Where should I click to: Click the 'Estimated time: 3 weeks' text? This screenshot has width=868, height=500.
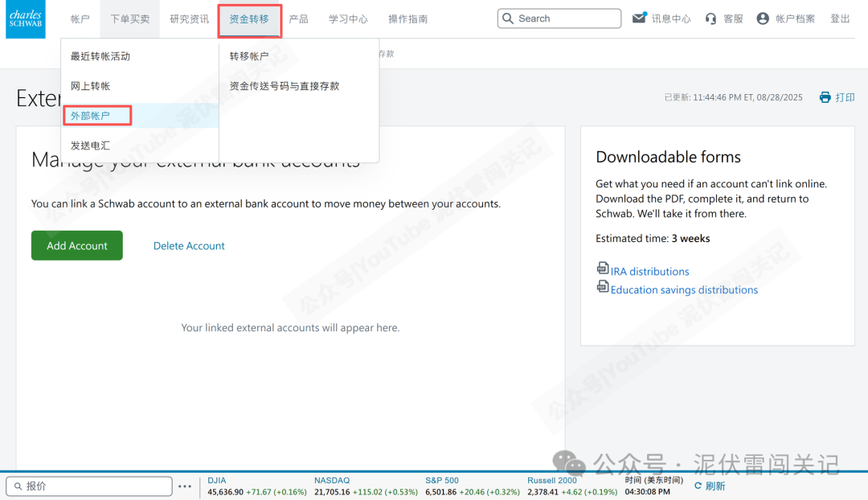[653, 239]
